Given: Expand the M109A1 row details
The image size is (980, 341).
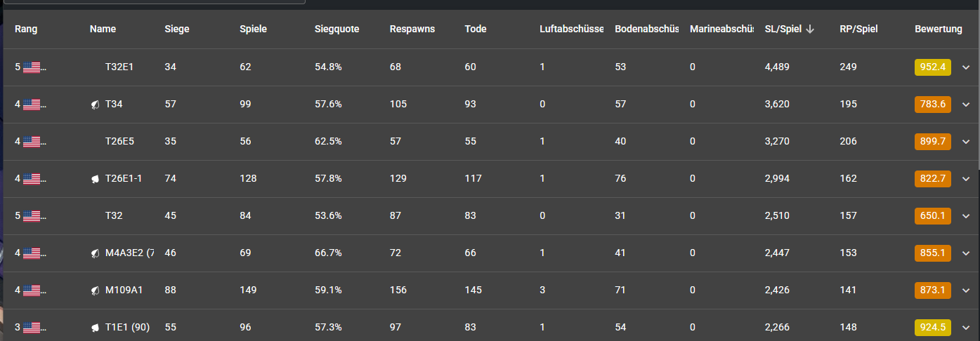Looking at the screenshot, I should click(966, 290).
